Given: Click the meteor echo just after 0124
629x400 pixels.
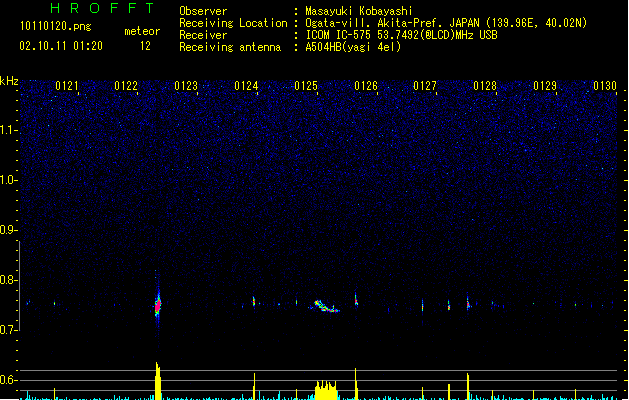Looking at the screenshot, I should coord(254,301).
